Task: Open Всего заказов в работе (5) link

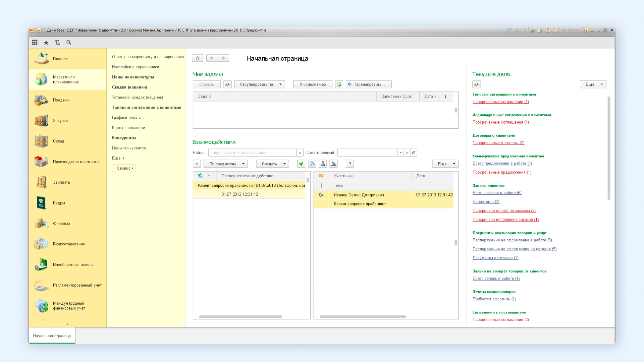Action: pyautogui.click(x=497, y=193)
